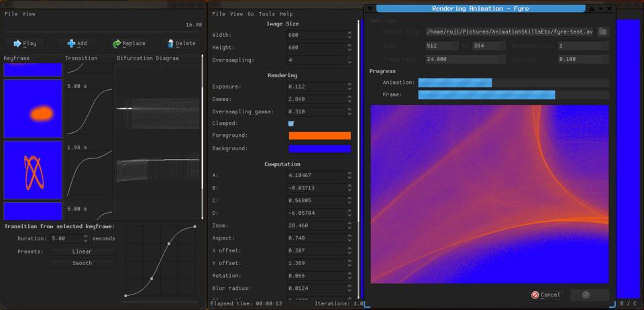The height and width of the screenshot is (310, 644).
Task: Click the Duration seconds spinner arrows
Action: click(x=85, y=238)
